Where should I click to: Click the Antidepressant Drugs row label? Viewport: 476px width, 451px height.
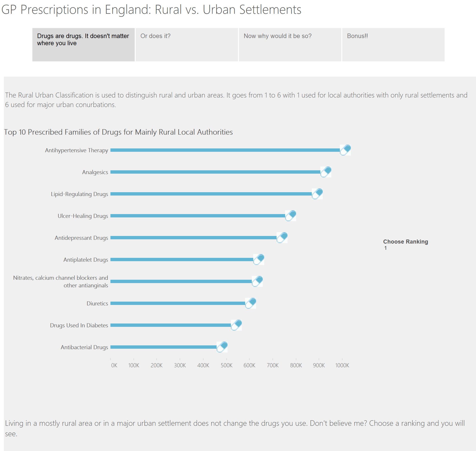[x=81, y=238]
